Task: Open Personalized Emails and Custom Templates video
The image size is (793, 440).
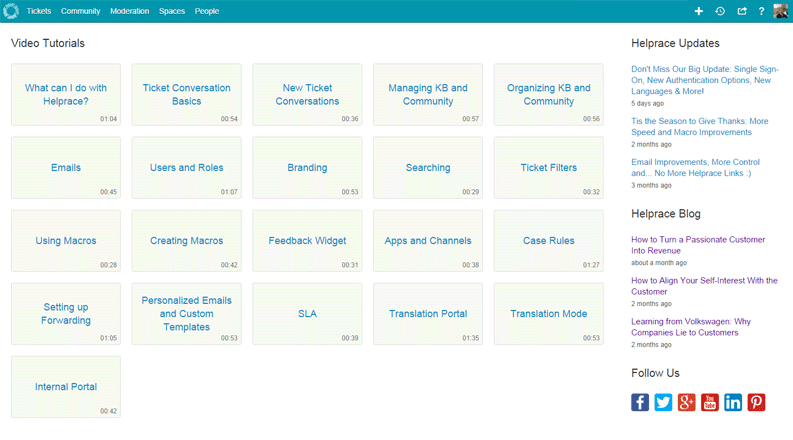Action: [187, 314]
